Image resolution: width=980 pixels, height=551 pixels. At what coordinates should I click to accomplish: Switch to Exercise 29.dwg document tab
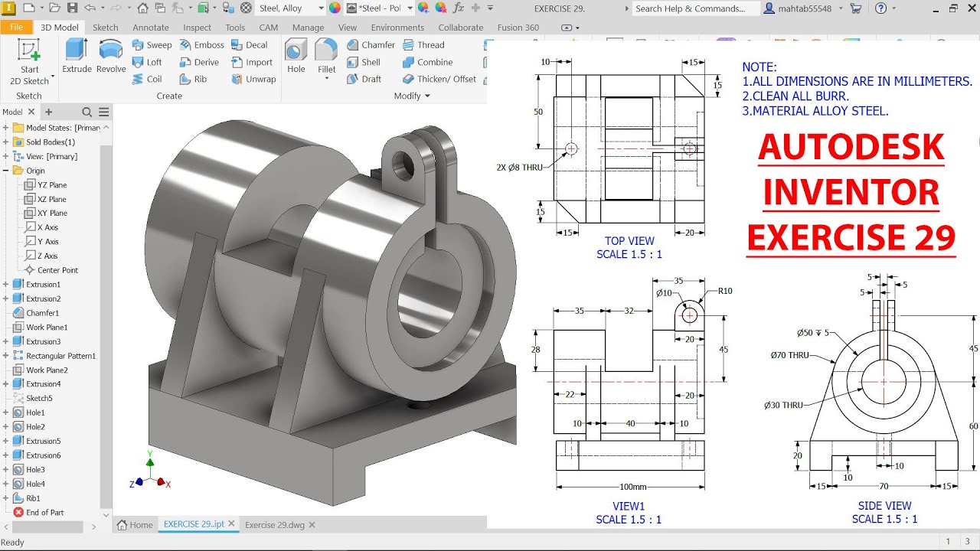click(274, 525)
